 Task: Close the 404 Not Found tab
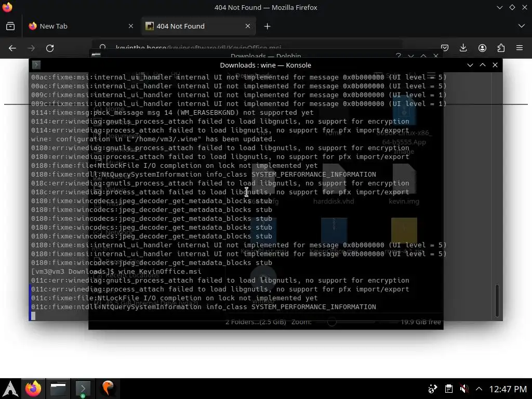[x=248, y=26]
